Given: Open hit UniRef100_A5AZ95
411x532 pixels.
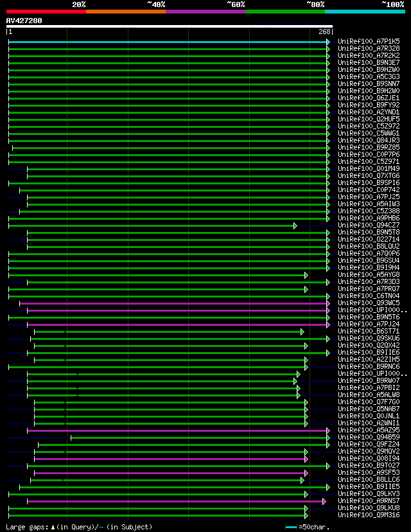Looking at the screenshot, I should (369, 430).
